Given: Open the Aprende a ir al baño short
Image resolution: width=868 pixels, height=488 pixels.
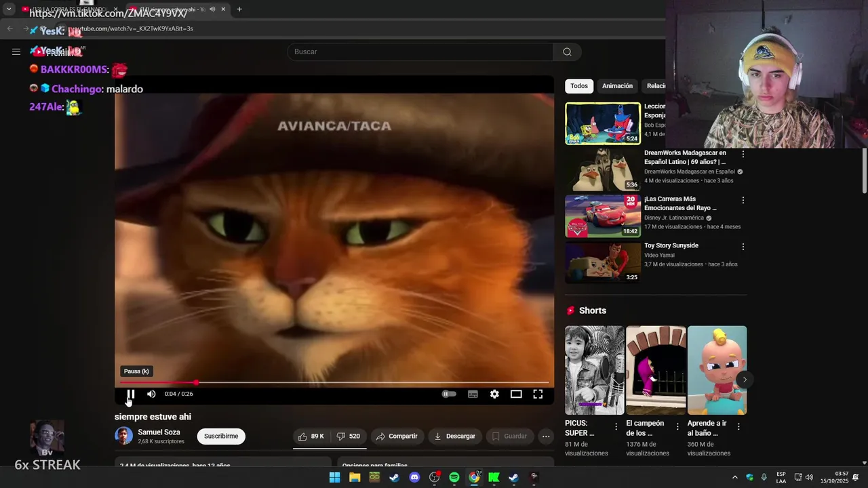Looking at the screenshot, I should click(x=717, y=370).
